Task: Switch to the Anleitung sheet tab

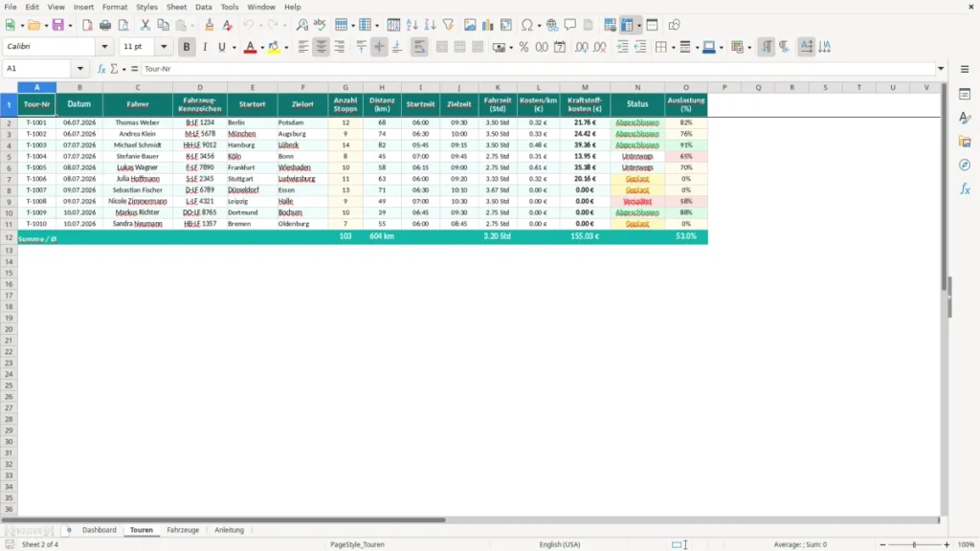Action: pyautogui.click(x=230, y=530)
